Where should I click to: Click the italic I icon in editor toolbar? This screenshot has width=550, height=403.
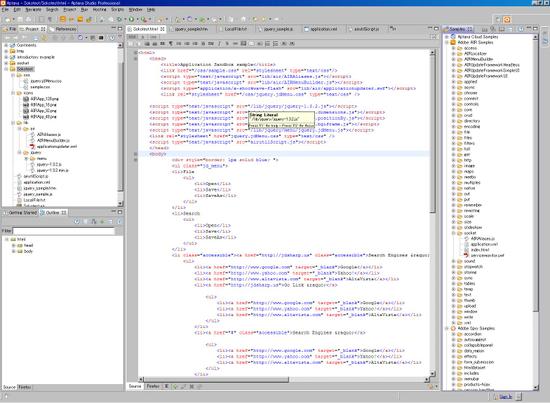219,44
